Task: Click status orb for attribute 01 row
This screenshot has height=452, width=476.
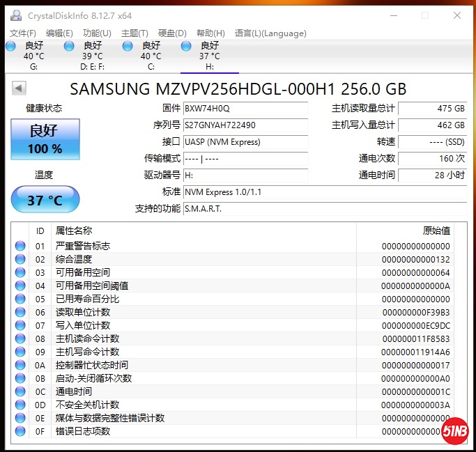Action: pyautogui.click(x=20, y=246)
